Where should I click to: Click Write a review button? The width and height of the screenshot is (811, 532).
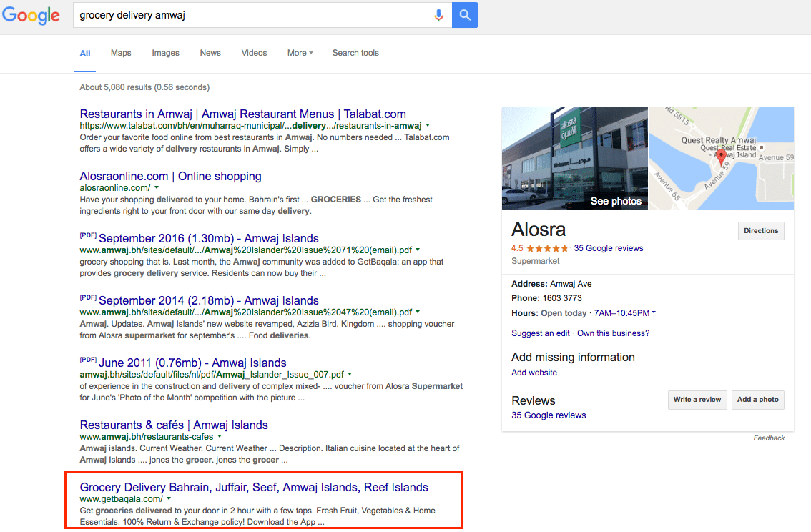click(x=697, y=400)
